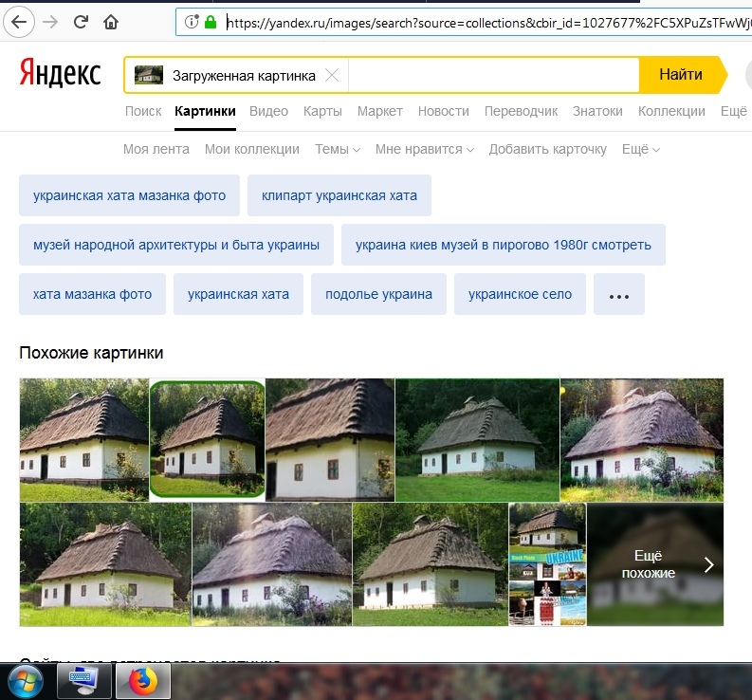Switch to the Карты tab
The height and width of the screenshot is (700, 752).
[x=322, y=111]
